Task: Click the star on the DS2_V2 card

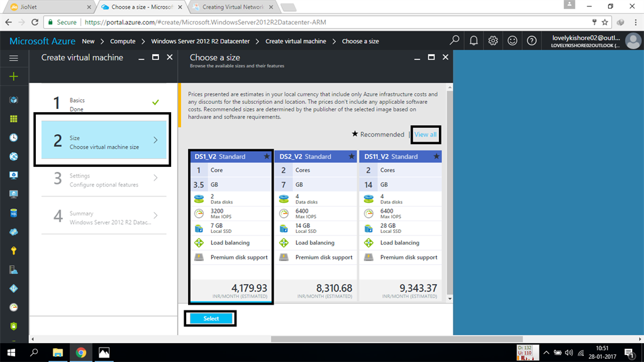Action: click(x=352, y=156)
